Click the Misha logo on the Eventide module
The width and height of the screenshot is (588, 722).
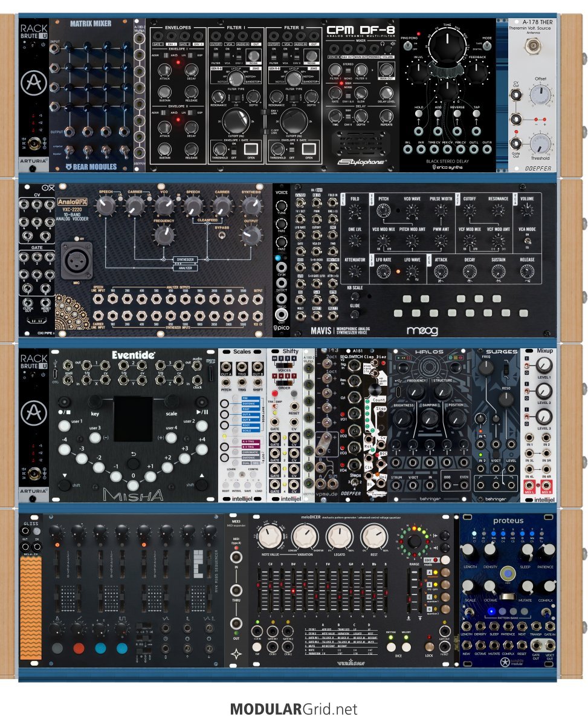click(x=133, y=495)
